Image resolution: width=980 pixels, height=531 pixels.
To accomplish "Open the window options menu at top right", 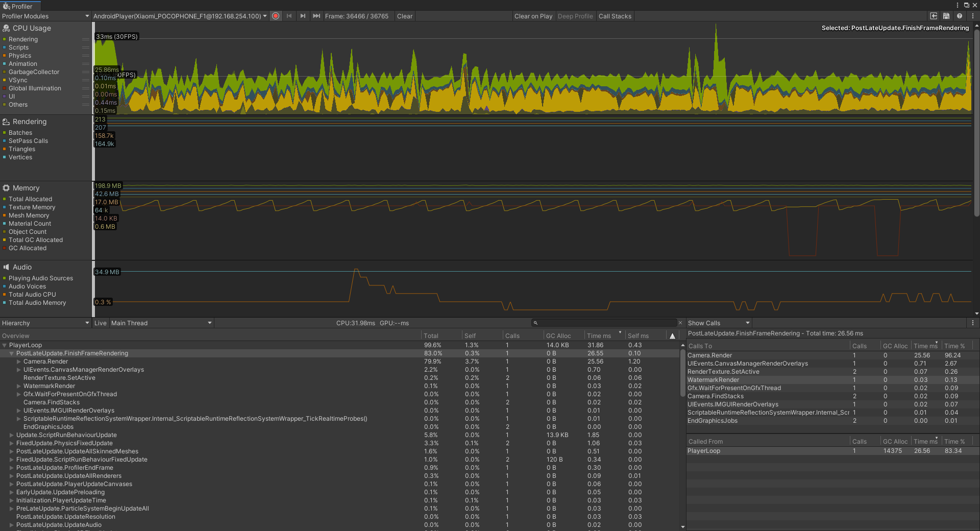I will [x=957, y=5].
